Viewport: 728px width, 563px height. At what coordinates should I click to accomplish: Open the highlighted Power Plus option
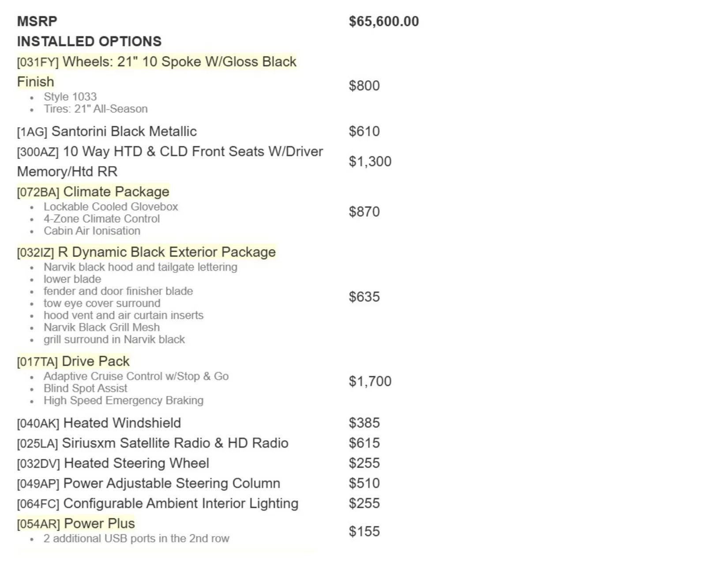(x=76, y=524)
